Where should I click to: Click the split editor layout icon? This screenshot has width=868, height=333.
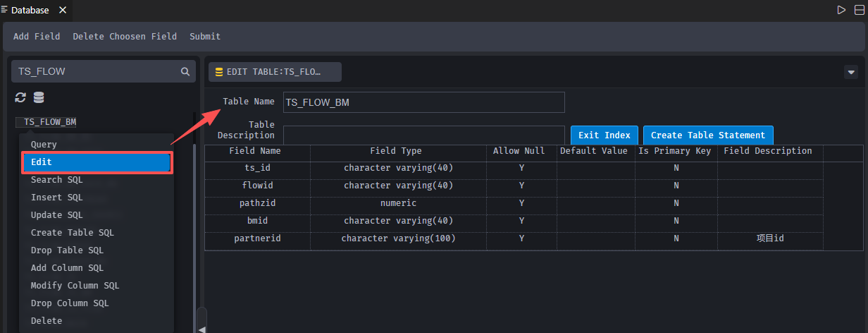point(859,10)
